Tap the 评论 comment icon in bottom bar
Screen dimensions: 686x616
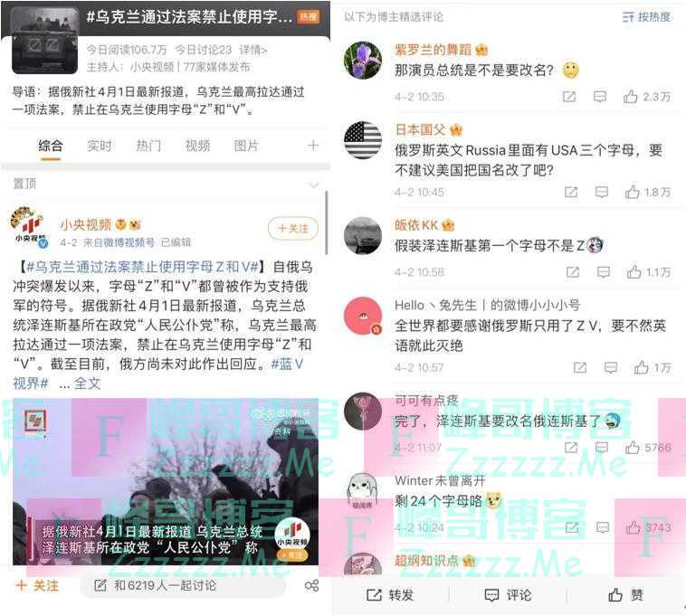[x=491, y=595]
